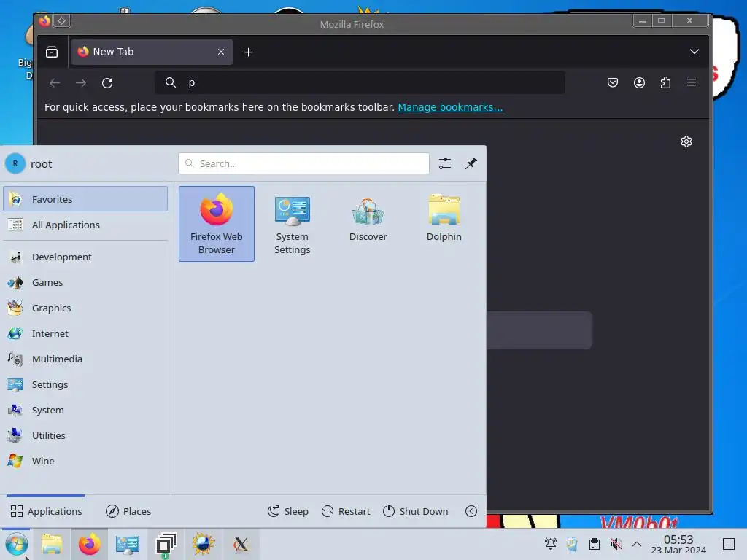The height and width of the screenshot is (560, 747).
Task: Go forward in Firefox
Action: pyautogui.click(x=81, y=83)
